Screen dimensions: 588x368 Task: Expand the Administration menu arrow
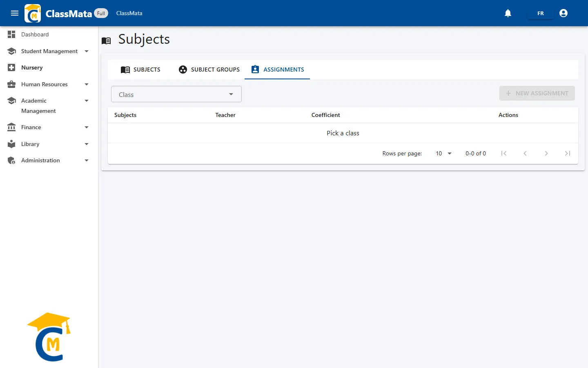(87, 160)
